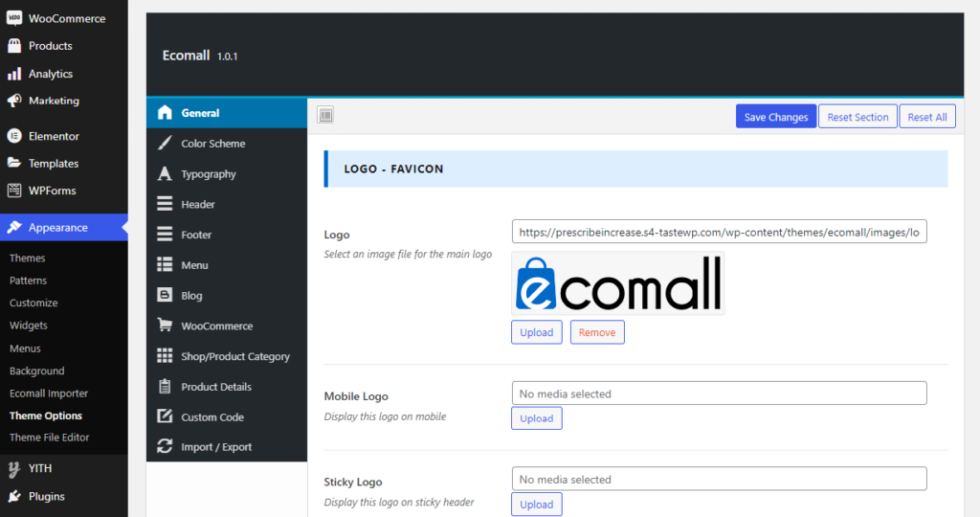This screenshot has height=517, width=980.
Task: Click the Shop/Product Category grid icon
Action: point(165,356)
